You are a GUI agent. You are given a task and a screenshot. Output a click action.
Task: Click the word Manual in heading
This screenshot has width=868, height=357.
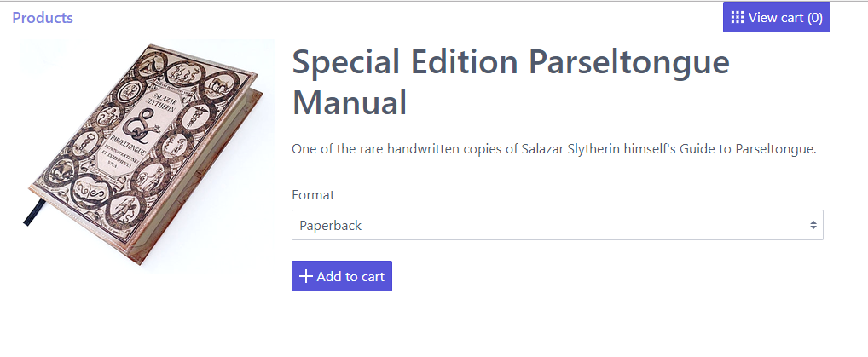pos(350,102)
